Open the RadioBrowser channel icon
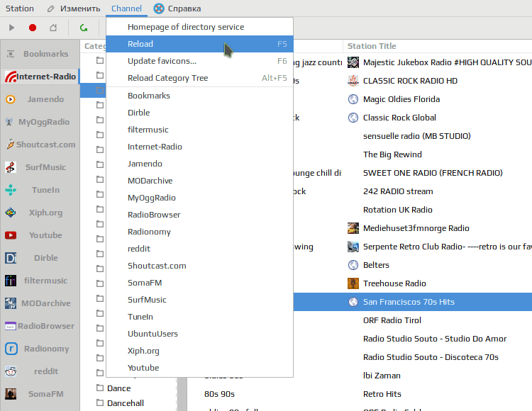Screen dimensions: 532x411 (x=11, y=326)
